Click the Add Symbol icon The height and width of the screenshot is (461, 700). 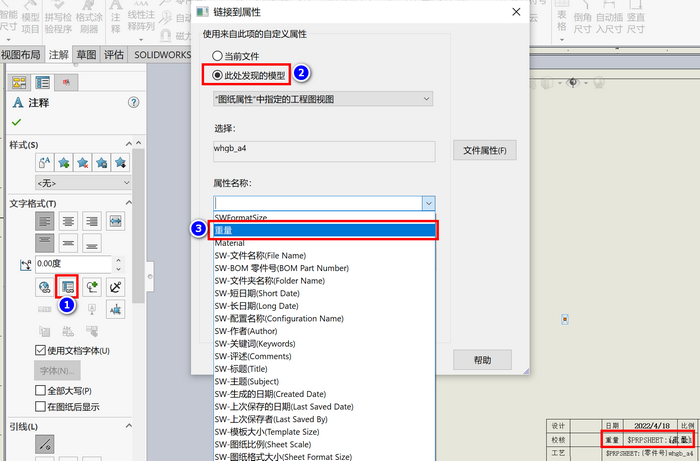tap(92, 287)
